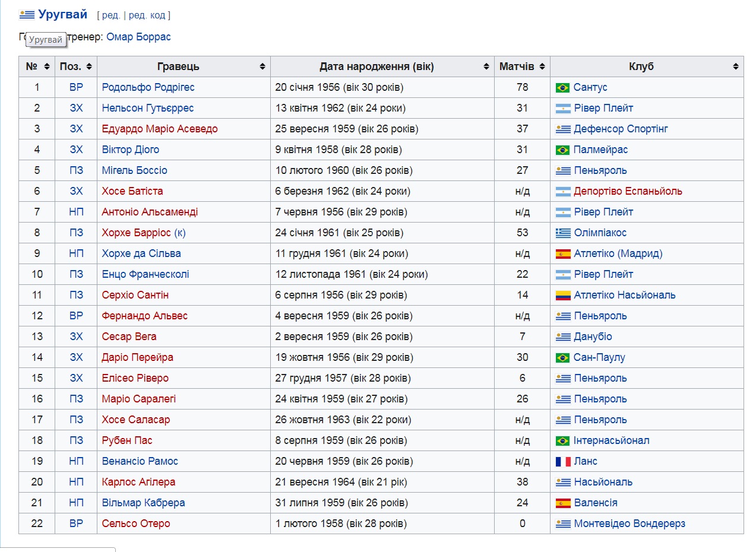Click the Greece flag icon beside Олімпіакос
This screenshot has width=756, height=552.
[x=562, y=233]
